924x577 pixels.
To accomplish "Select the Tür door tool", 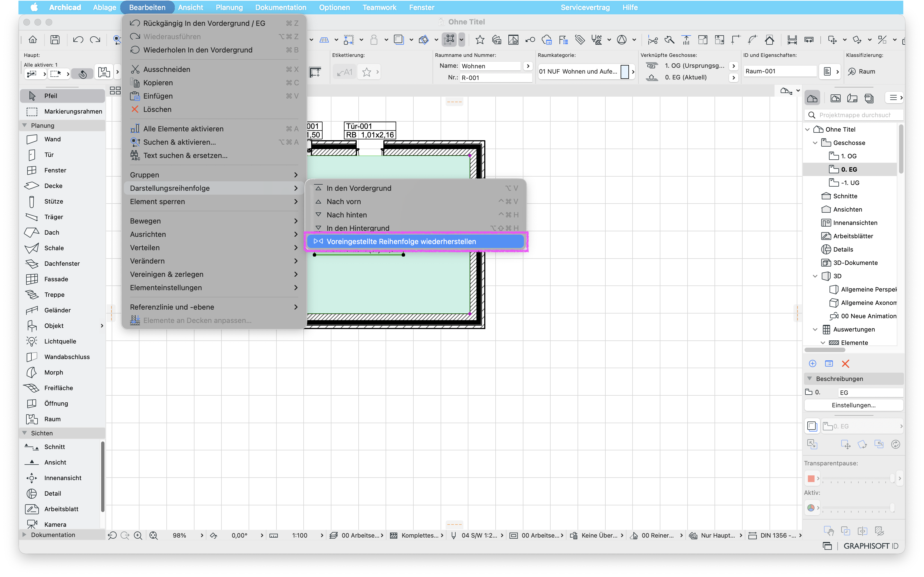I will (62, 155).
